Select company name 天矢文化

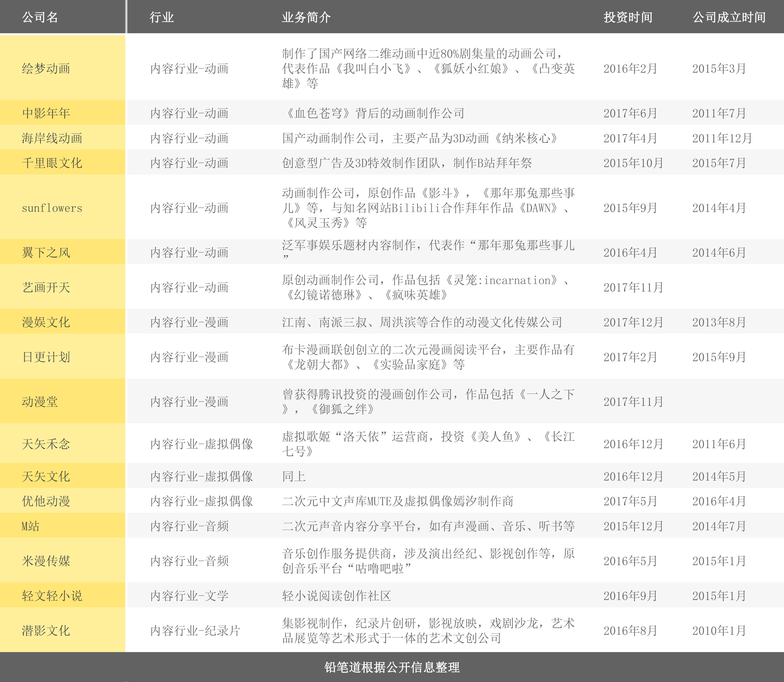(46, 476)
